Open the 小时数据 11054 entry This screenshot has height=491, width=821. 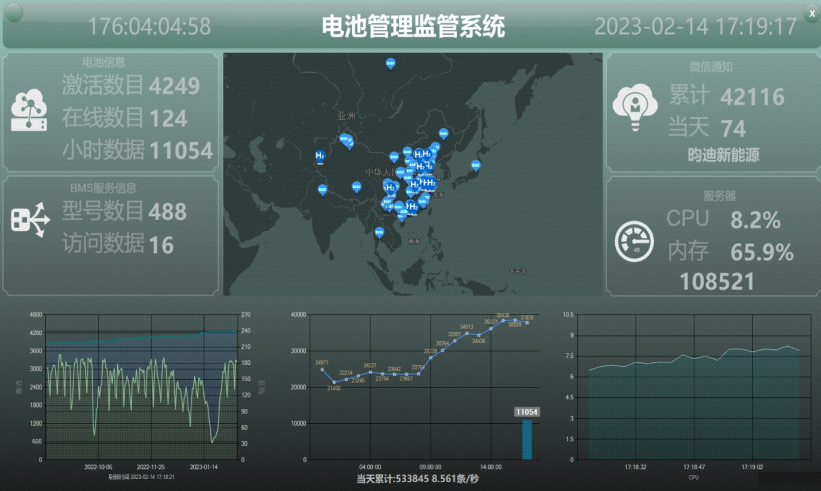click(x=137, y=151)
